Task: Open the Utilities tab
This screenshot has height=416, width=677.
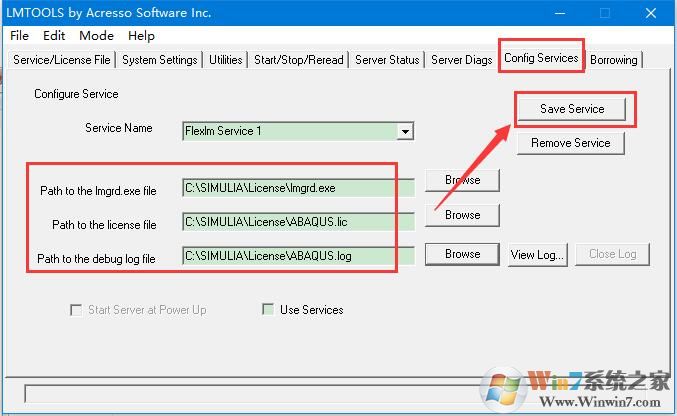Action: point(225,60)
